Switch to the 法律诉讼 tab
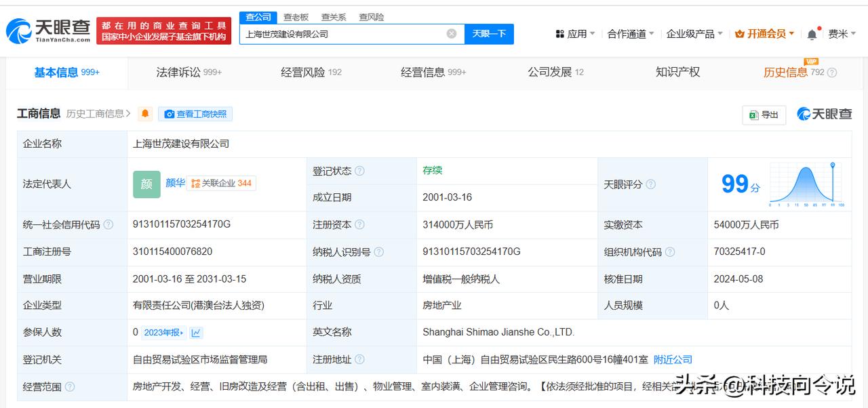 click(189, 73)
